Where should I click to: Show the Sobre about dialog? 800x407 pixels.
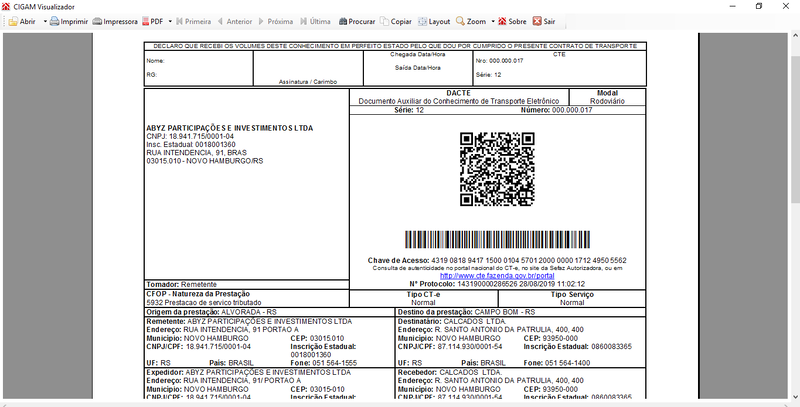pos(512,22)
